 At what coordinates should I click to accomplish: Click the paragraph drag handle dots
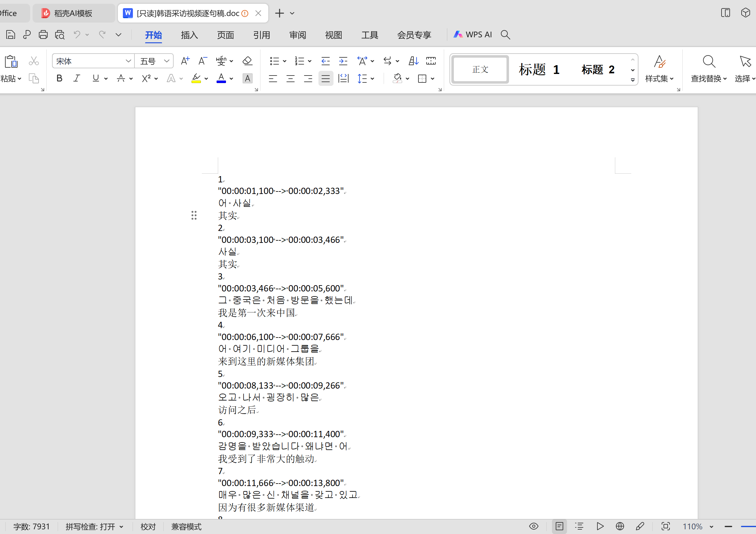pyautogui.click(x=194, y=215)
